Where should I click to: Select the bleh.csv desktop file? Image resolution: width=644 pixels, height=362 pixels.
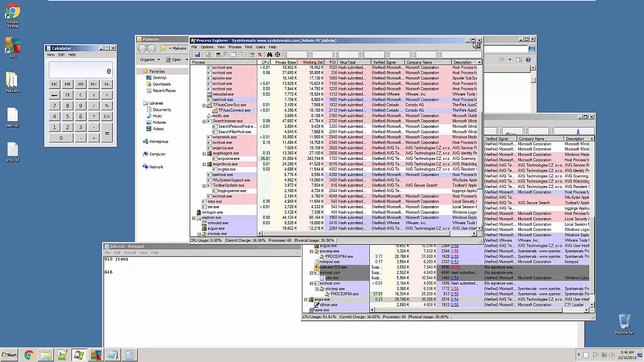pos(13,118)
